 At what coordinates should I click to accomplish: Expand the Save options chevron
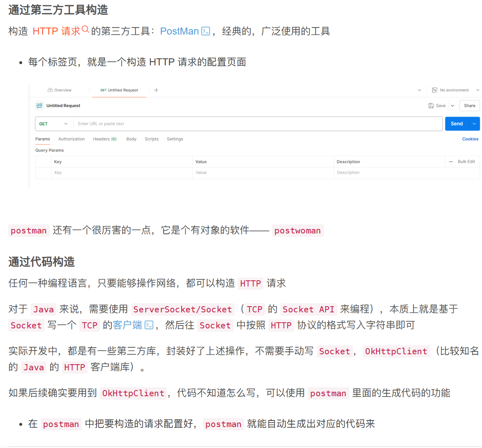pyautogui.click(x=452, y=106)
